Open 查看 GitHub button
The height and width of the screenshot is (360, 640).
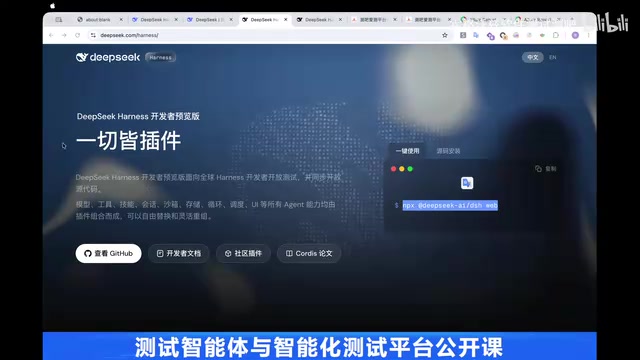click(x=109, y=253)
